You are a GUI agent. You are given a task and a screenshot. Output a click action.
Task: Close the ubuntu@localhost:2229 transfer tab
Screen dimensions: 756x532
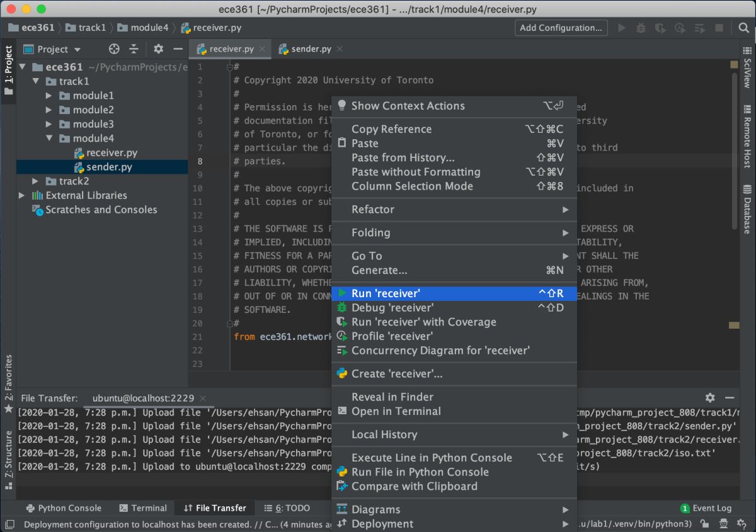click(203, 399)
